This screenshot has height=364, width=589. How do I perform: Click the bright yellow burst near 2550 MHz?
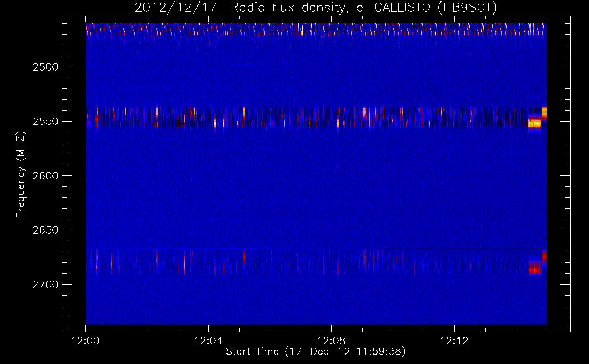pyautogui.click(x=534, y=124)
